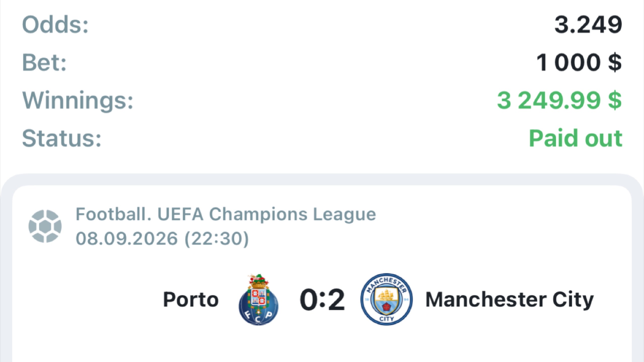
Task: Click the dollar sign next to bet amount
Action: point(615,62)
